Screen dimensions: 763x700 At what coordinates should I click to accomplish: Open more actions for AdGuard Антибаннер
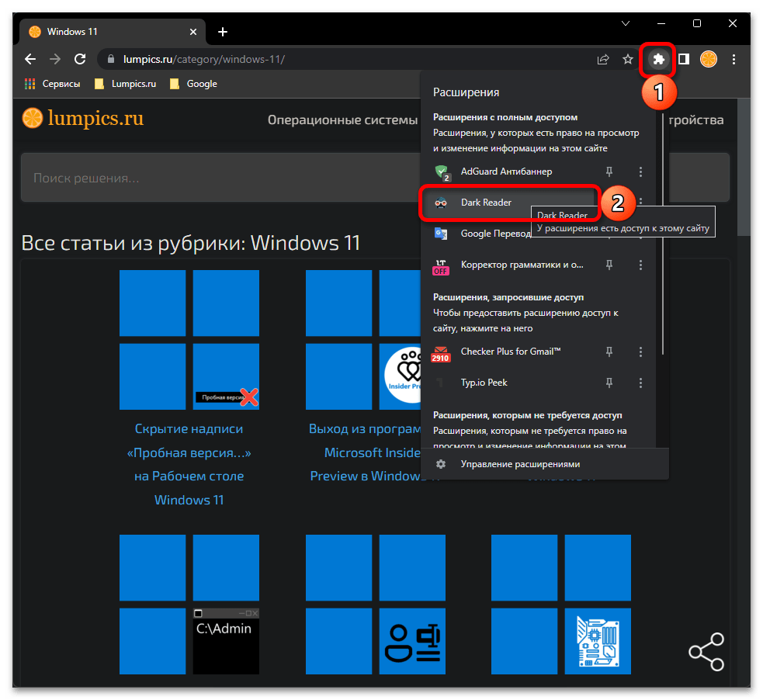click(640, 172)
